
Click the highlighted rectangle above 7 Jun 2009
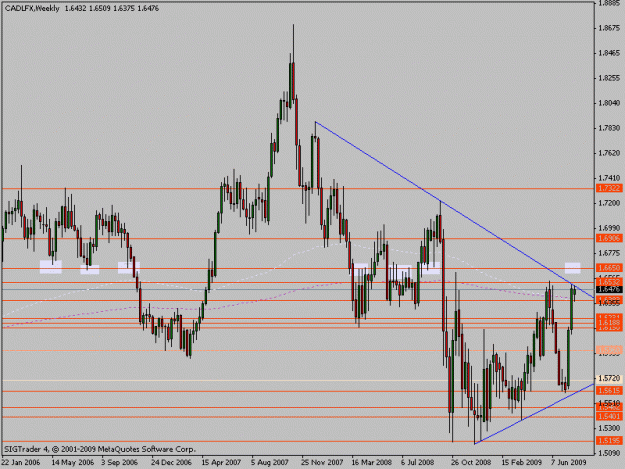coord(572,268)
